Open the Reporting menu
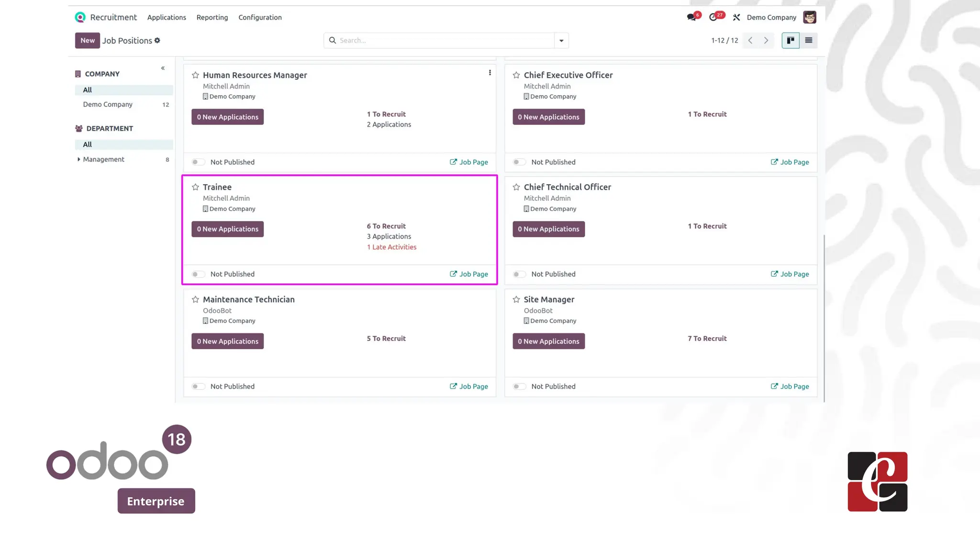This screenshot has width=980, height=551. (x=212, y=17)
